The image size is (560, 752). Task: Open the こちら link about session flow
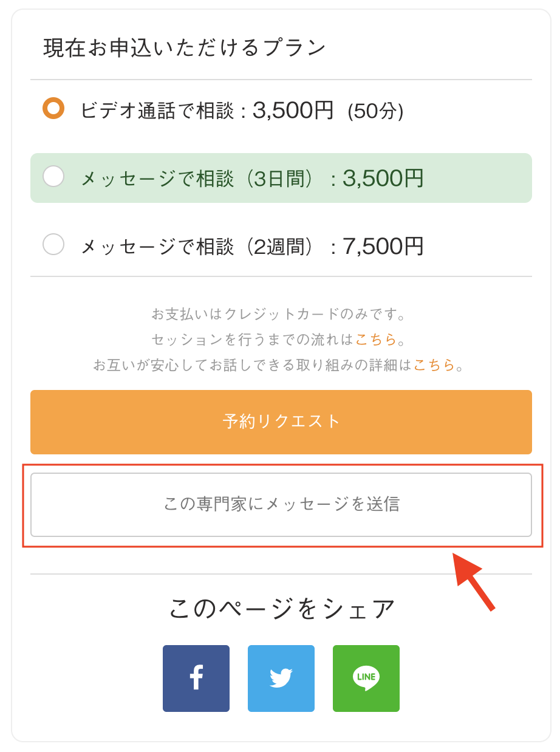coord(375,339)
